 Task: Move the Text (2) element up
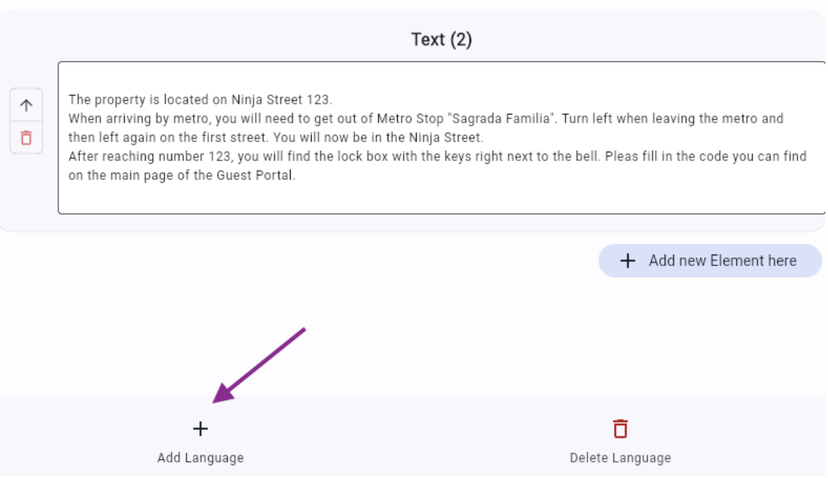(x=26, y=106)
